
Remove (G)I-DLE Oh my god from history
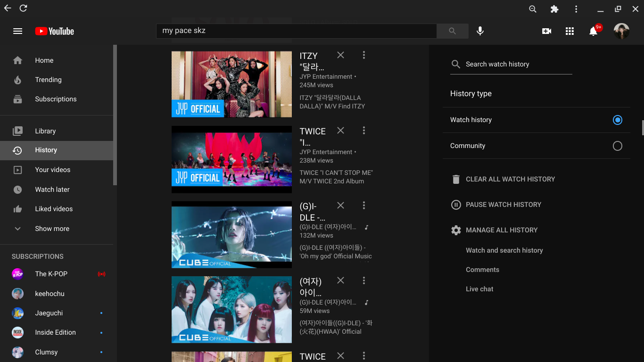[340, 206]
